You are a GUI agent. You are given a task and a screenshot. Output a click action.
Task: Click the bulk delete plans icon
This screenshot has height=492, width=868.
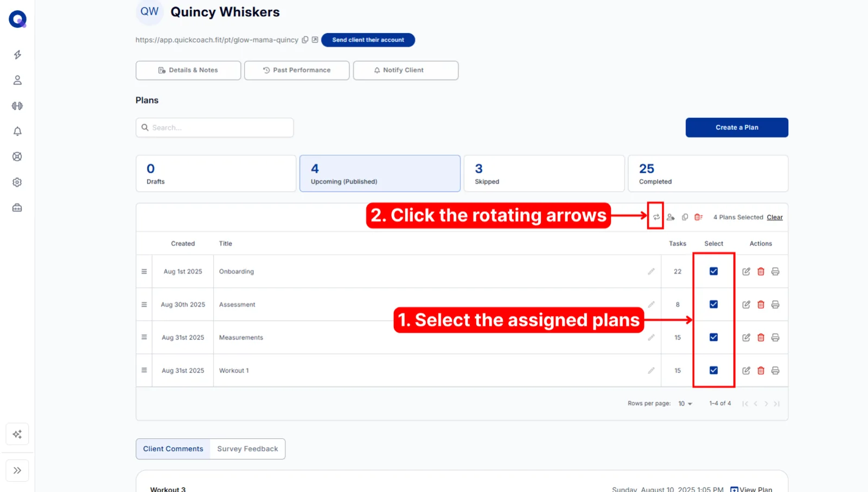click(x=699, y=217)
